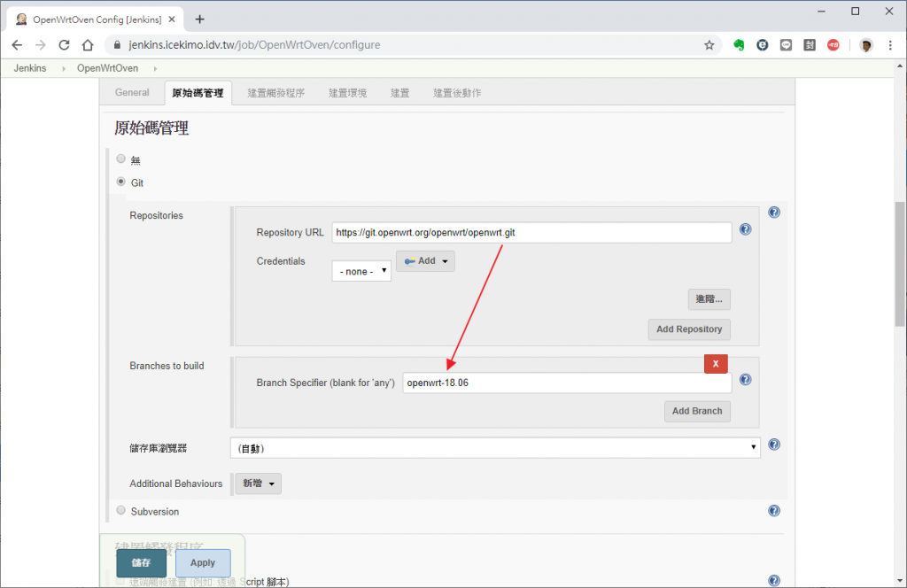Open the 儲存庫瀏覽器 (自動) dropdown

pyautogui.click(x=495, y=447)
